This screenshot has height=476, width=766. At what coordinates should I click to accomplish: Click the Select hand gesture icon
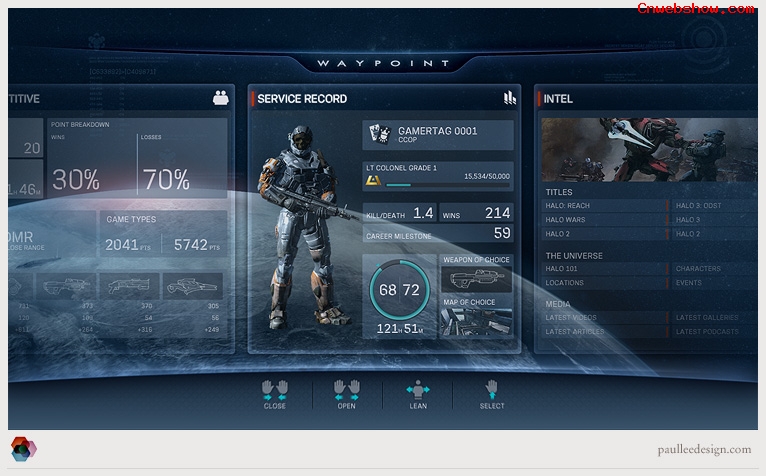pos(492,389)
